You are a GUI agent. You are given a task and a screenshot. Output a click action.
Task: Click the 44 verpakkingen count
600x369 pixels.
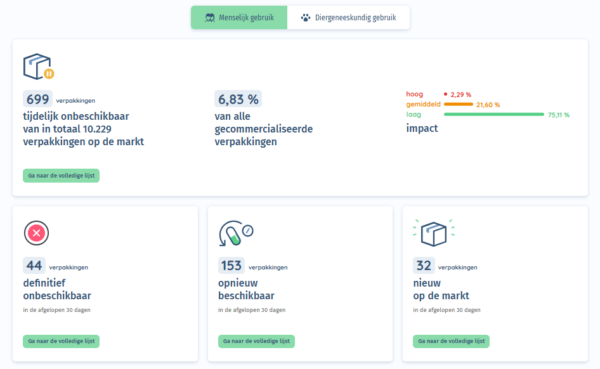coord(34,265)
